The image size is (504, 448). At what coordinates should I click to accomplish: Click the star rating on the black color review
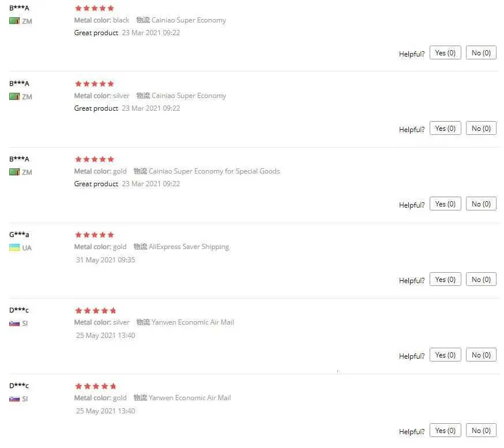coord(95,9)
